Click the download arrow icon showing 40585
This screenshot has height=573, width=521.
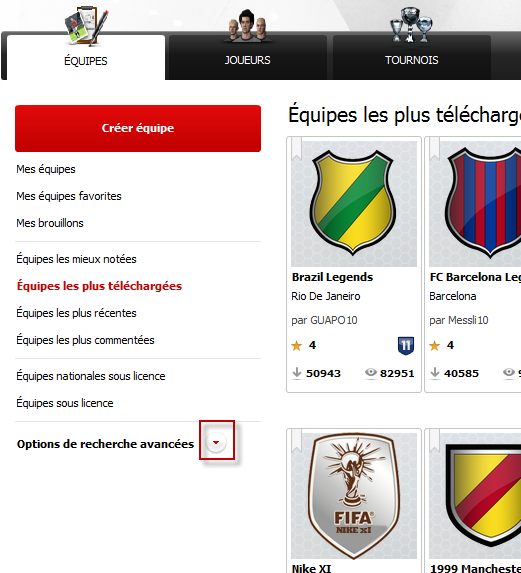435,373
